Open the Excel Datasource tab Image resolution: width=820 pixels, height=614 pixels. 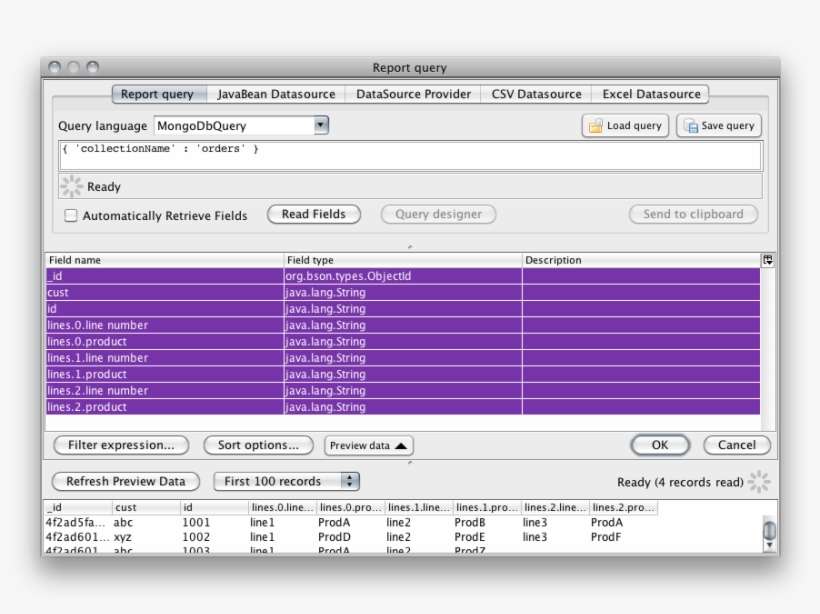pos(649,93)
